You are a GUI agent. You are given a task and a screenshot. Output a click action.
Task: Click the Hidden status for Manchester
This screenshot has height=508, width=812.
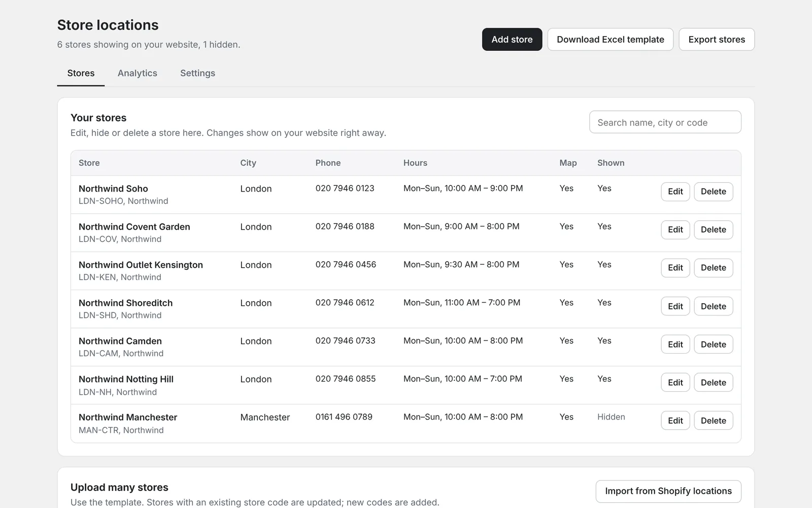coord(611,417)
